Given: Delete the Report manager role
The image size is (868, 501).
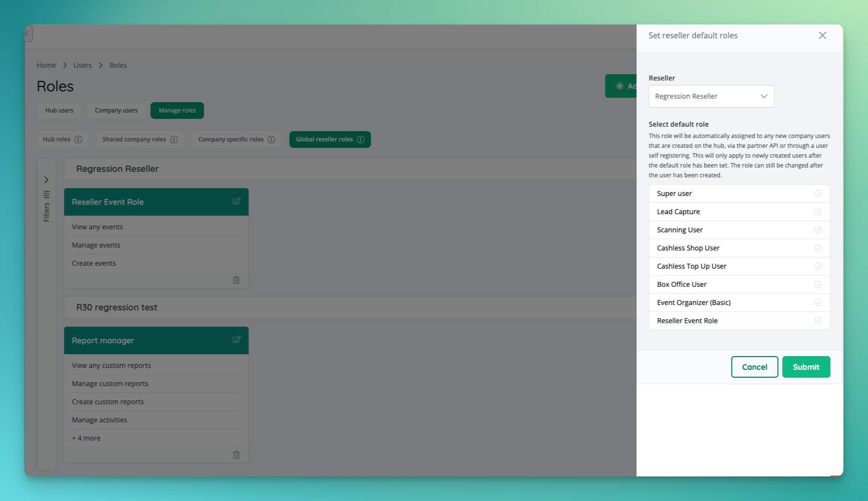Looking at the screenshot, I should (x=236, y=455).
